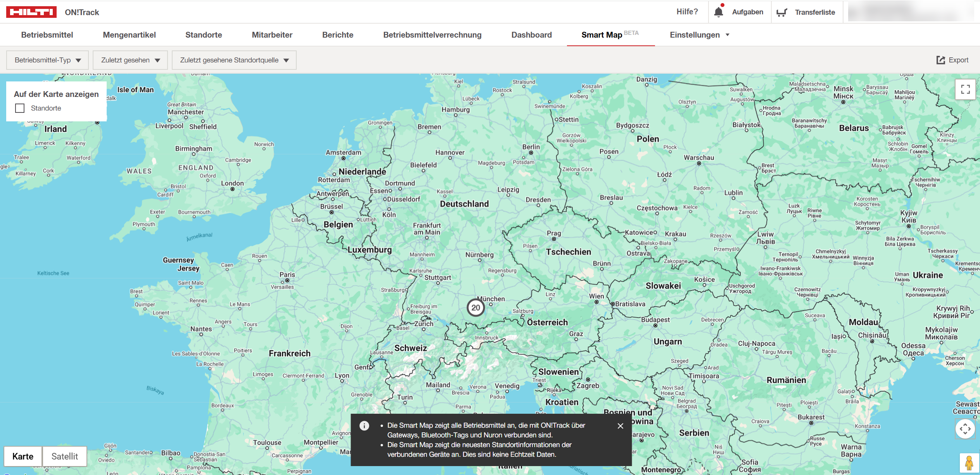Click the cluster marker showing 20
Viewport: 980px width, 475px height.
point(475,308)
